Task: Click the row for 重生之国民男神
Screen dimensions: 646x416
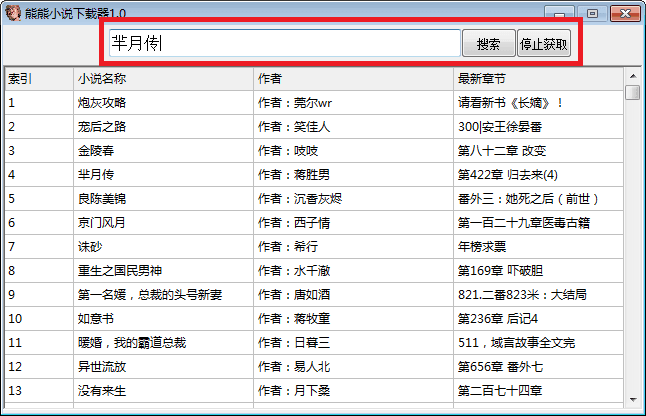Action: pos(120,270)
